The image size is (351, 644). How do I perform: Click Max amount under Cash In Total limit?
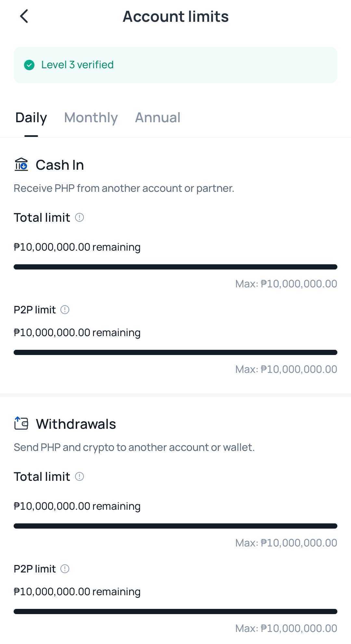click(x=286, y=284)
